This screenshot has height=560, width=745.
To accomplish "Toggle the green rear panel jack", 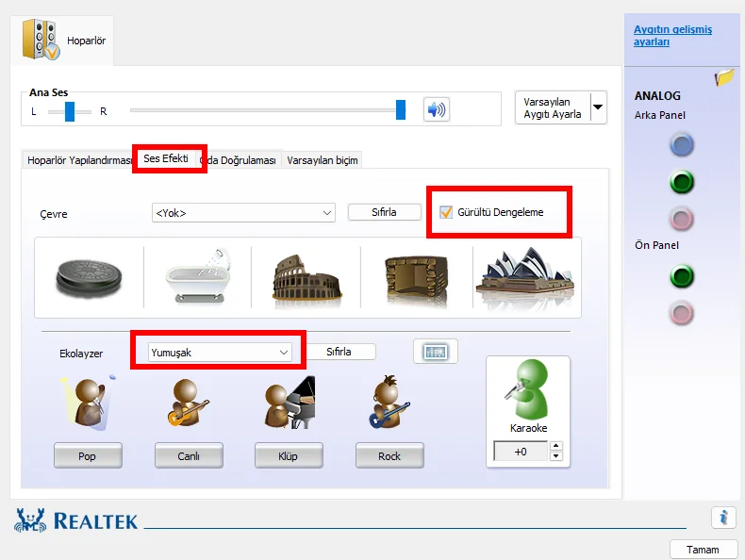I will click(x=681, y=182).
